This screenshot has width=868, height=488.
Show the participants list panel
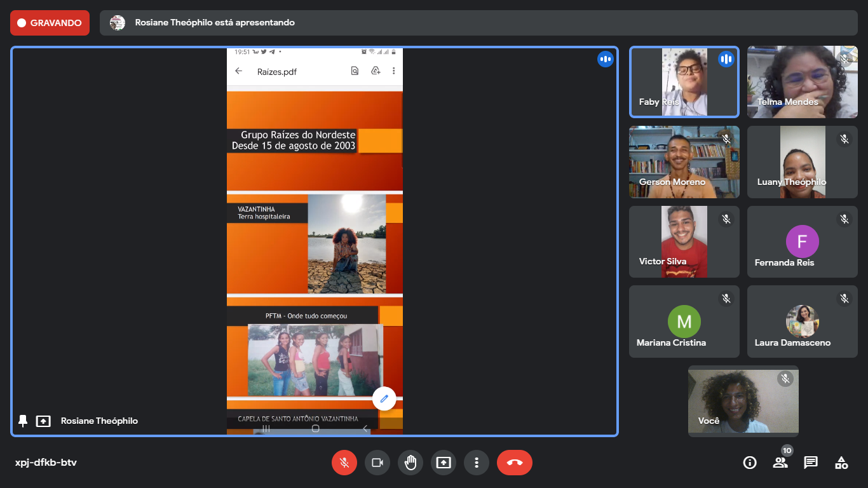point(780,463)
